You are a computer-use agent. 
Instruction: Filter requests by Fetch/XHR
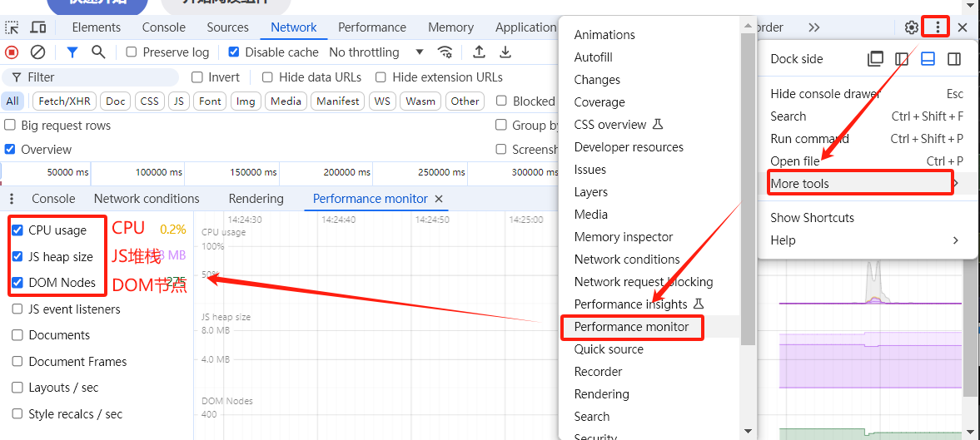click(x=65, y=101)
